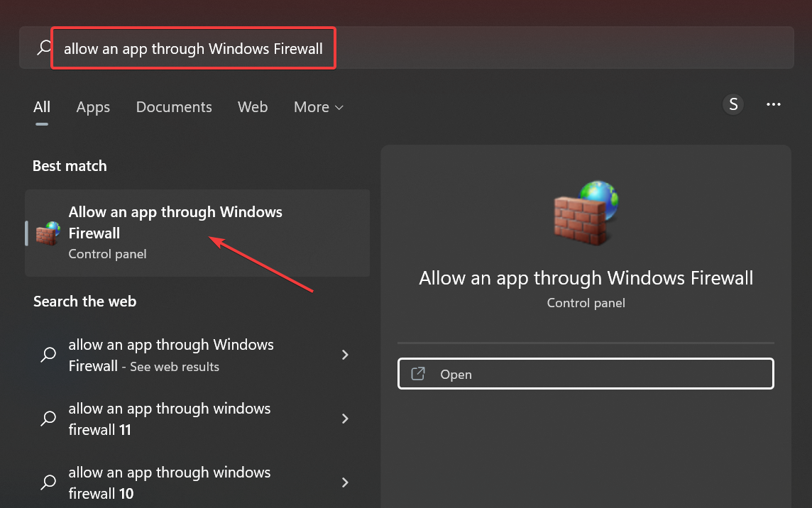
Task: Select the firewall brick wall icon in Best match
Action: [x=48, y=233]
